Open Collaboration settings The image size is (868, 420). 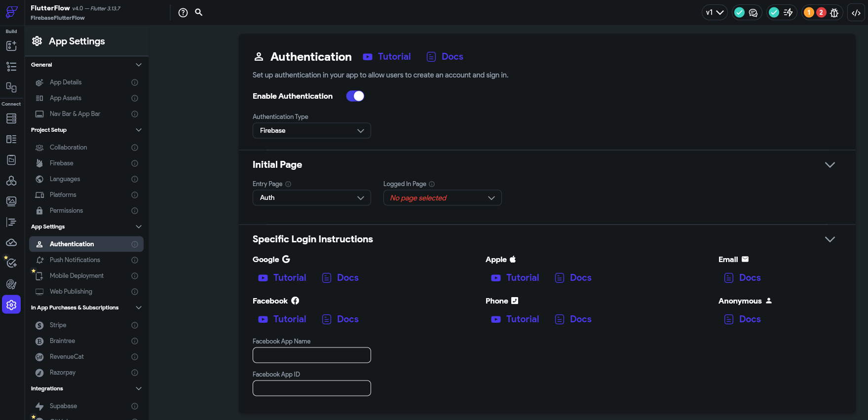pos(86,148)
